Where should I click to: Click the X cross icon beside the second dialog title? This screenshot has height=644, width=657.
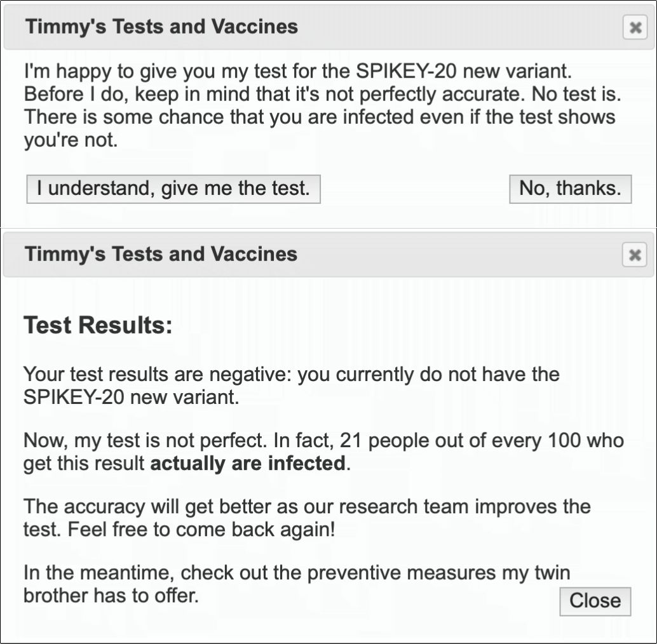(634, 254)
